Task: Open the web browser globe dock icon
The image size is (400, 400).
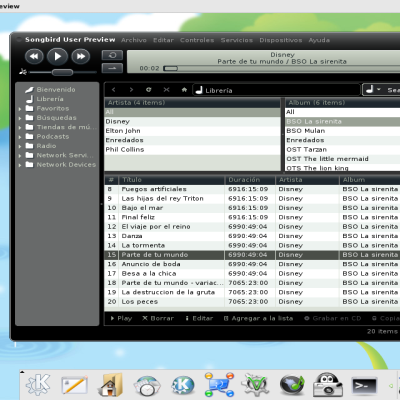Action: coord(147,386)
